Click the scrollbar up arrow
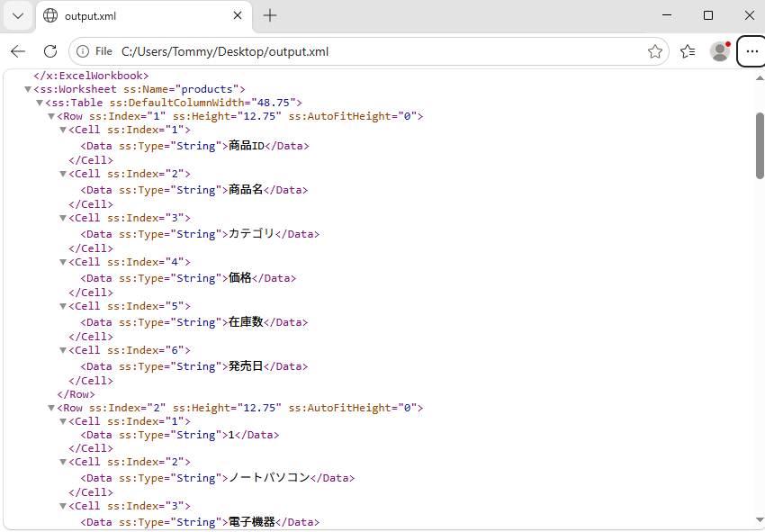The image size is (765, 532). tap(760, 78)
